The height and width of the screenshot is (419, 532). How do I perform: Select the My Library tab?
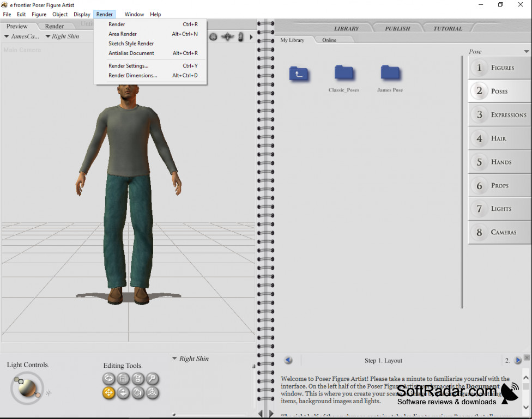click(293, 40)
